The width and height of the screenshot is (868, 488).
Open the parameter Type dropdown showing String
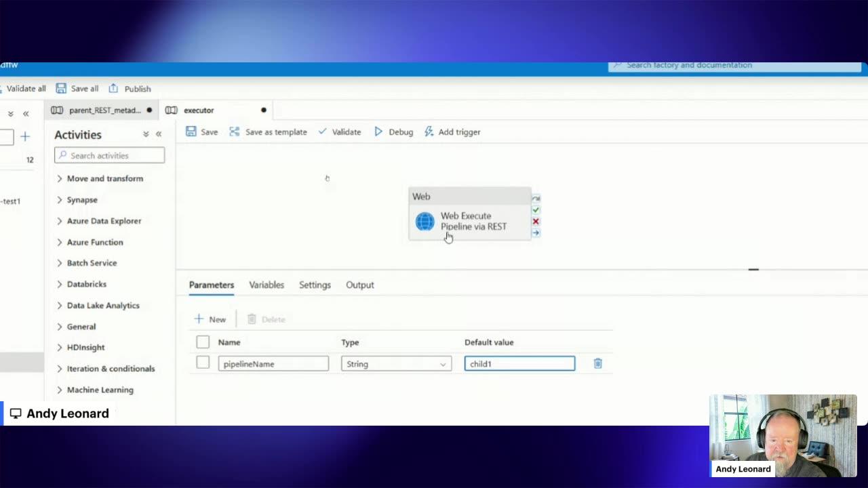pyautogui.click(x=396, y=364)
